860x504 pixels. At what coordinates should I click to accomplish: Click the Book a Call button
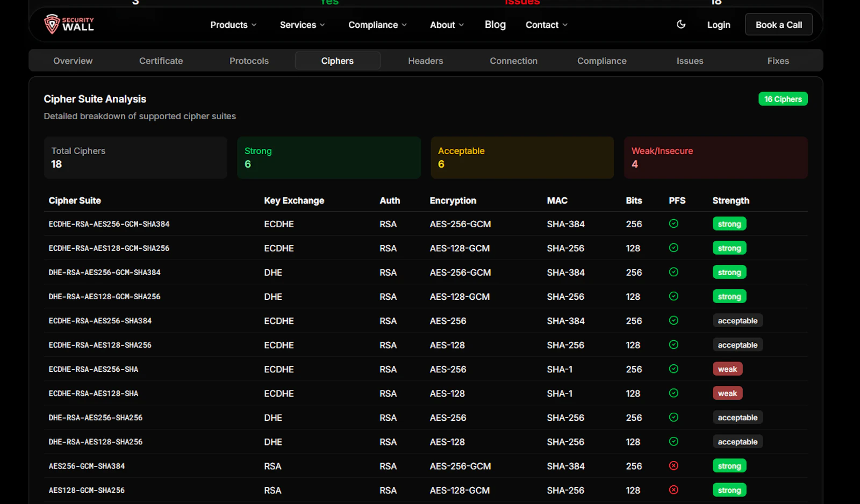click(779, 25)
